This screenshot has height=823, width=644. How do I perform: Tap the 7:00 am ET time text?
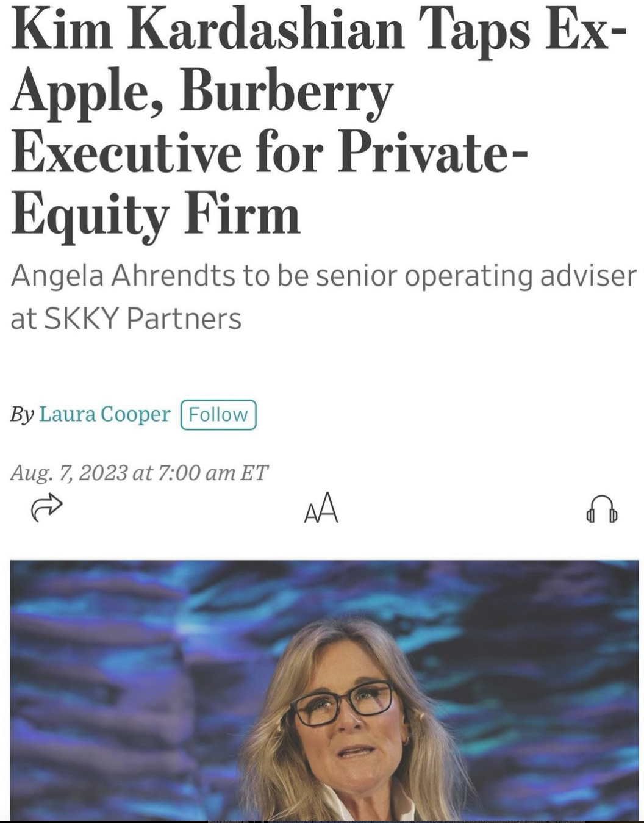pos(212,473)
